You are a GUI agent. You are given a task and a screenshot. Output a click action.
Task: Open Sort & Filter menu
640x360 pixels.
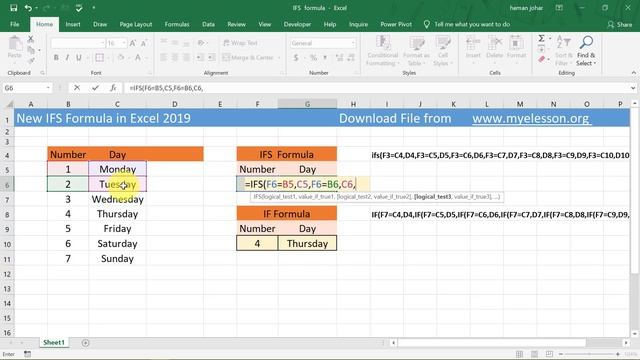pyautogui.click(x=564, y=51)
